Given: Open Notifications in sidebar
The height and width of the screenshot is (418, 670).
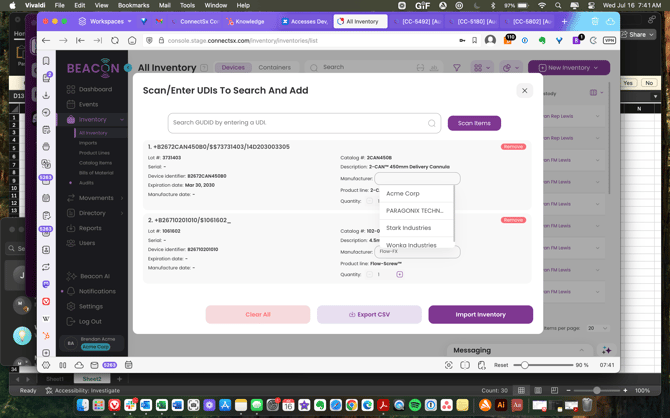Looking at the screenshot, I should pos(97,291).
